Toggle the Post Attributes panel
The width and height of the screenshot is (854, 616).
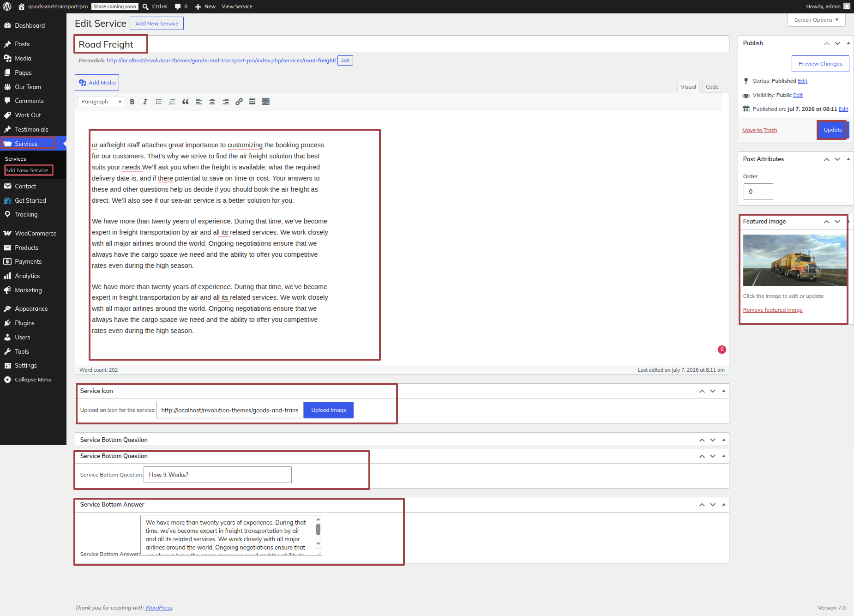point(848,159)
